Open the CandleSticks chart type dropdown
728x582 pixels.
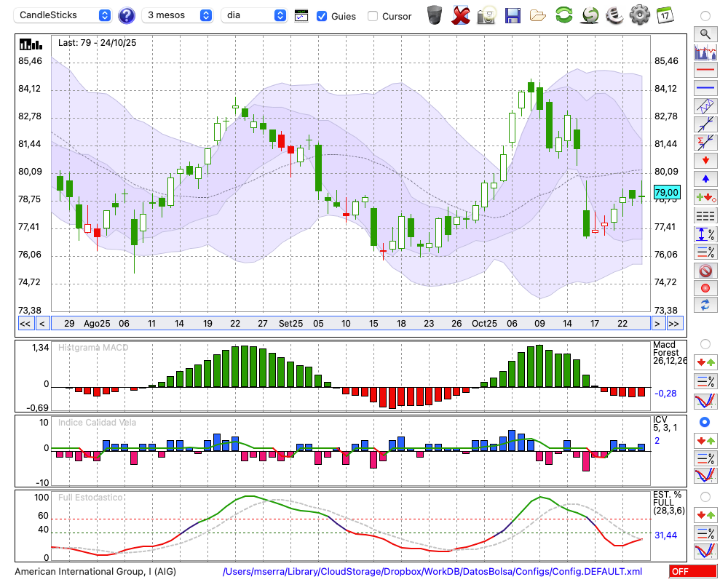pos(63,15)
